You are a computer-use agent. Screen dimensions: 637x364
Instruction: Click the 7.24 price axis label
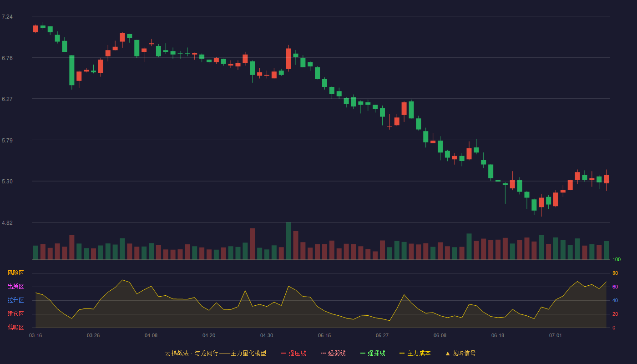coord(7,17)
